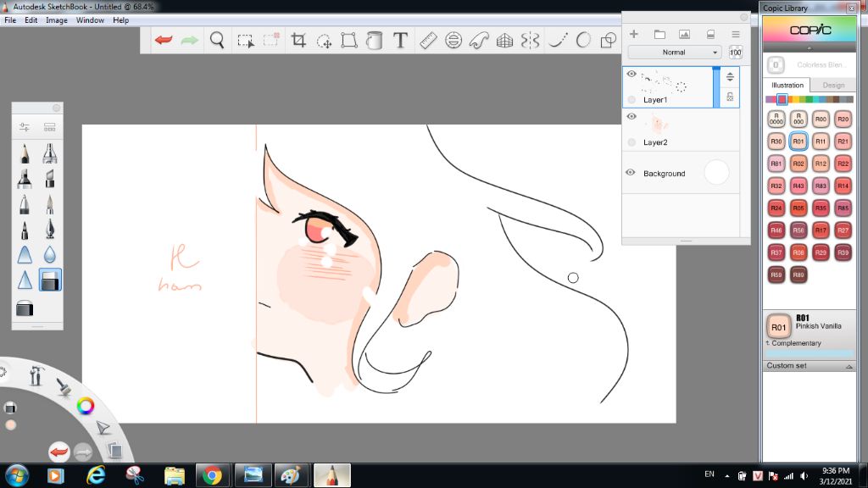Toggle the Predictive Stroke tool
Viewport: 868px width, 488px height.
[x=583, y=40]
